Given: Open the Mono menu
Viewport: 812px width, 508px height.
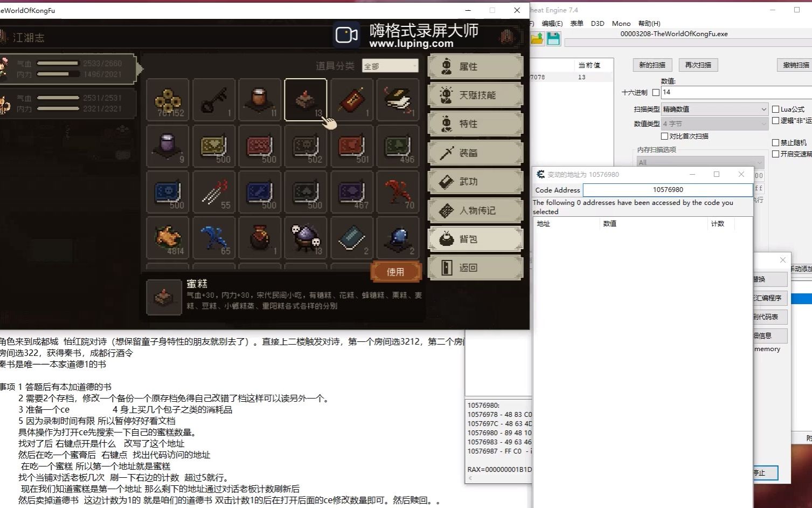Looking at the screenshot, I should [621, 23].
